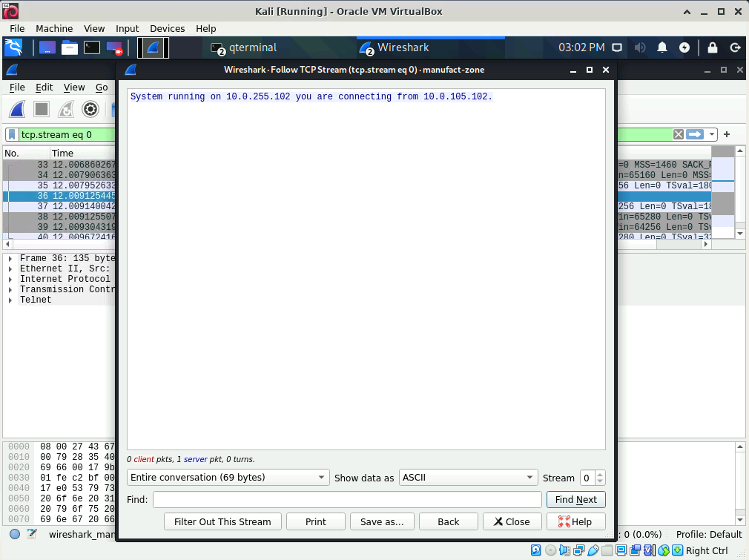The width and height of the screenshot is (749, 560).
Task: Click VirtualBox USB devices icon
Action: pos(593,550)
